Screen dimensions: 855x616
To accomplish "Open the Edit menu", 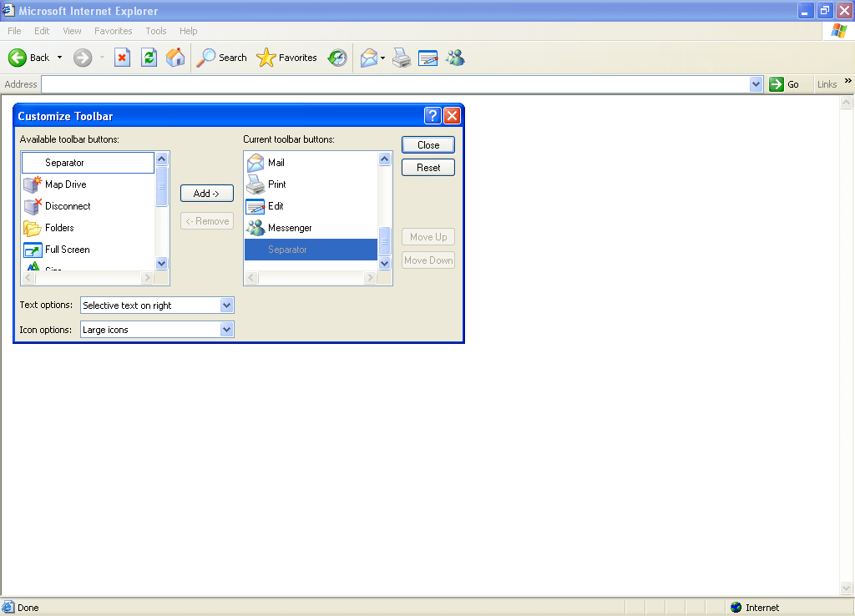I will pos(42,31).
